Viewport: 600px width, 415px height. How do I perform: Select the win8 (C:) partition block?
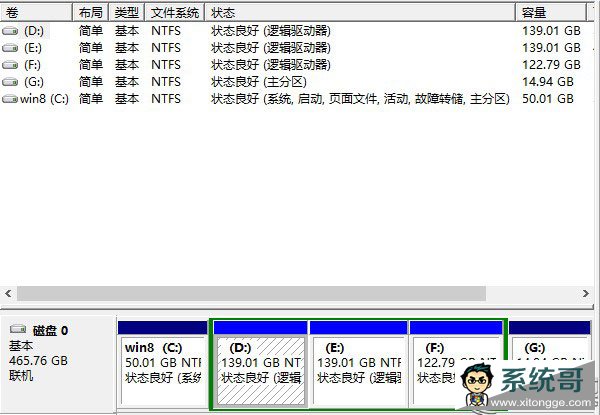tap(163, 365)
